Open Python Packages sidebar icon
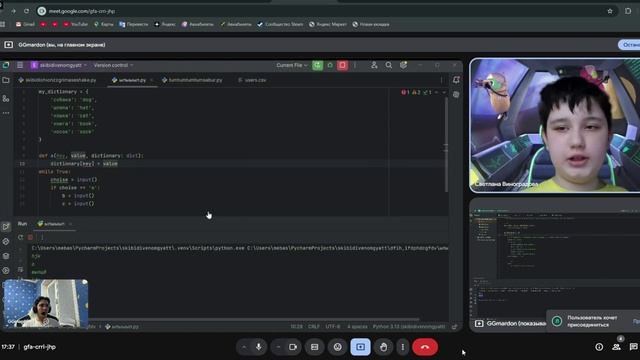This screenshot has width=640, height=360. [x=6, y=242]
